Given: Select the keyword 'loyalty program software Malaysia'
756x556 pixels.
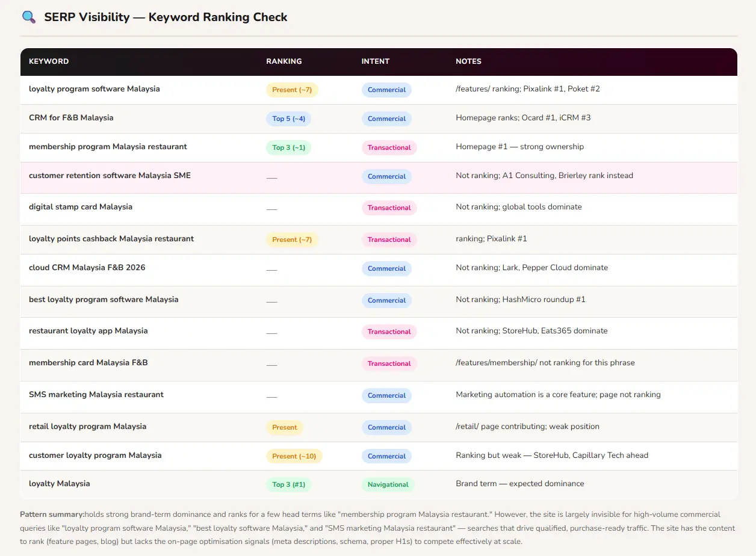Looking at the screenshot, I should coord(94,89).
